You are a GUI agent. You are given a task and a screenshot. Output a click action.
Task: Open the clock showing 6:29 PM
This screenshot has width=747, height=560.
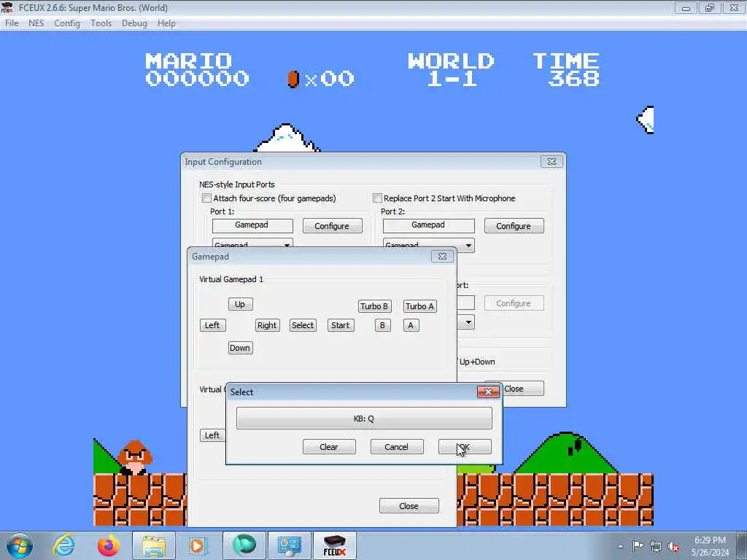click(x=710, y=546)
